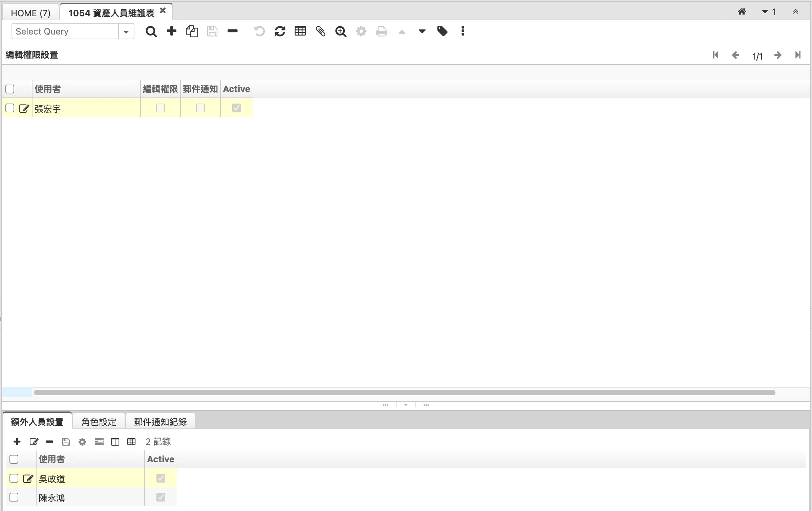This screenshot has width=812, height=511.
Task: Toggle the select-all checkbox in top grid header
Action: pos(10,89)
